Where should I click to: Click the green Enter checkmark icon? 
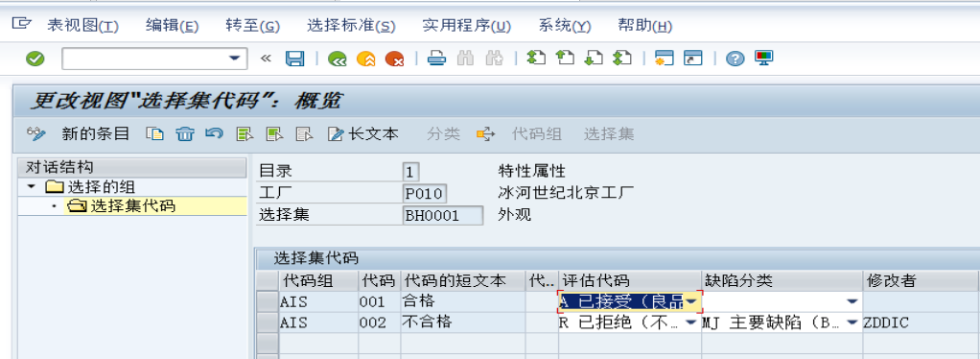pyautogui.click(x=35, y=59)
